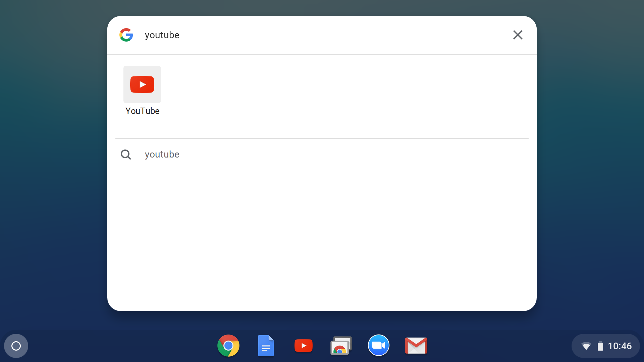Clear the search with the X button
644x362 pixels.
pyautogui.click(x=518, y=35)
